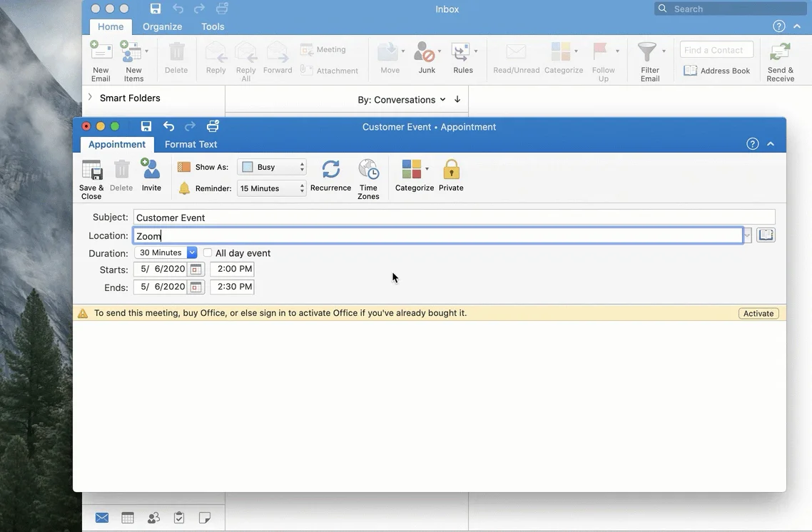
Task: Click the Find a Contact field
Action: (716, 50)
